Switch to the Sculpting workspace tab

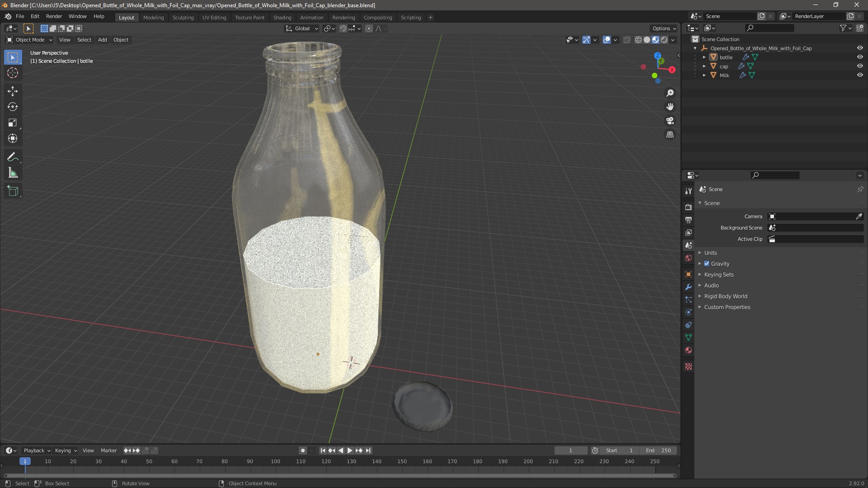(x=183, y=18)
